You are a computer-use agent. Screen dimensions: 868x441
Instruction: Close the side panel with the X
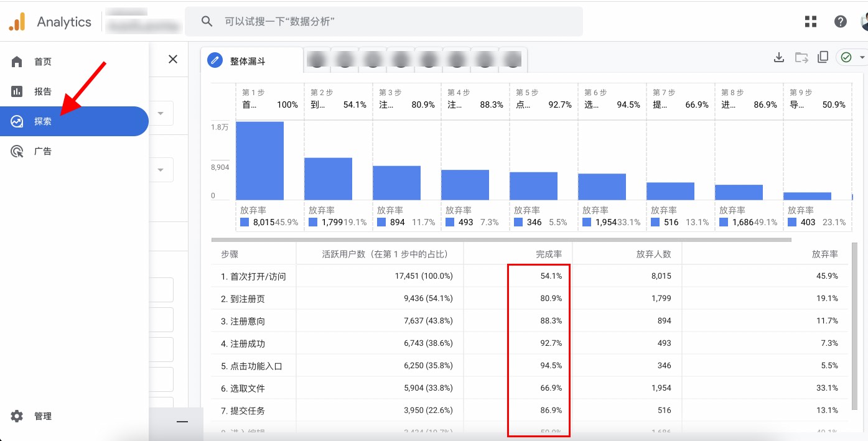click(173, 59)
